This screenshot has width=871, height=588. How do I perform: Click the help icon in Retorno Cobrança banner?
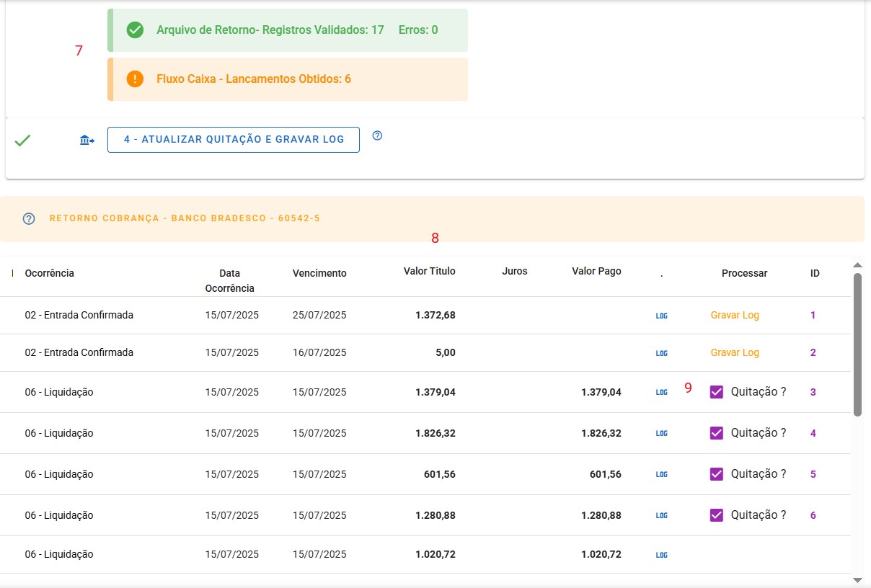[x=29, y=218]
